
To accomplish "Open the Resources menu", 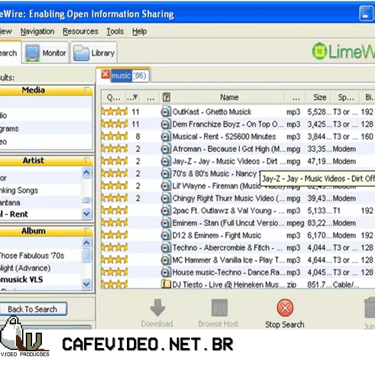I will (80, 32).
